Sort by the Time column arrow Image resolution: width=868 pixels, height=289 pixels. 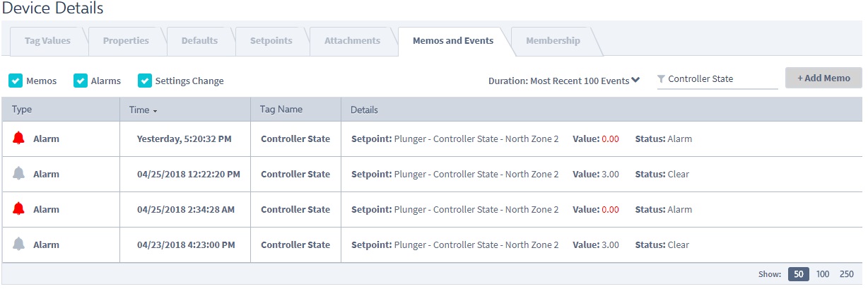coord(155,111)
